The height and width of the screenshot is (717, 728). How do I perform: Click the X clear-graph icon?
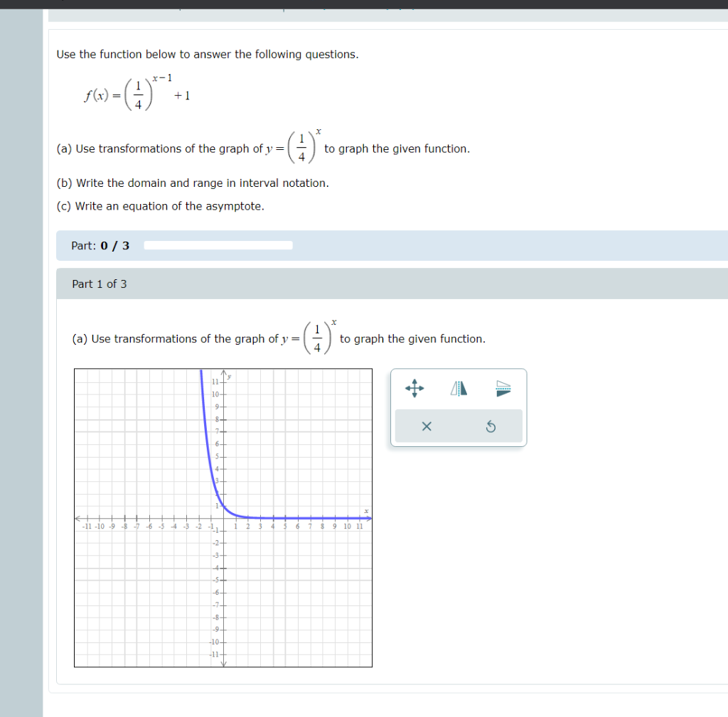427,426
